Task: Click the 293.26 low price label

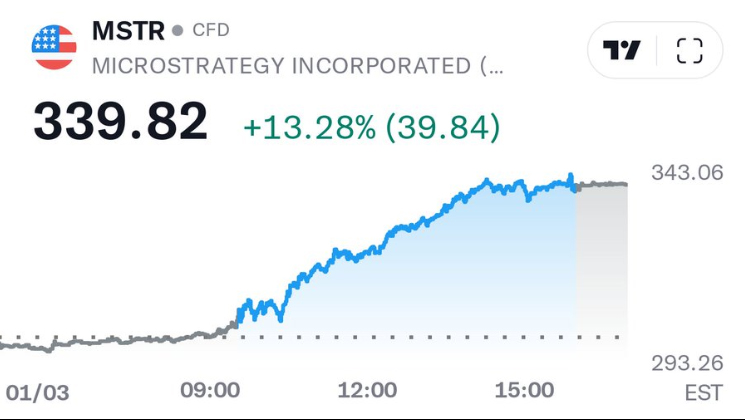Action: tap(686, 362)
